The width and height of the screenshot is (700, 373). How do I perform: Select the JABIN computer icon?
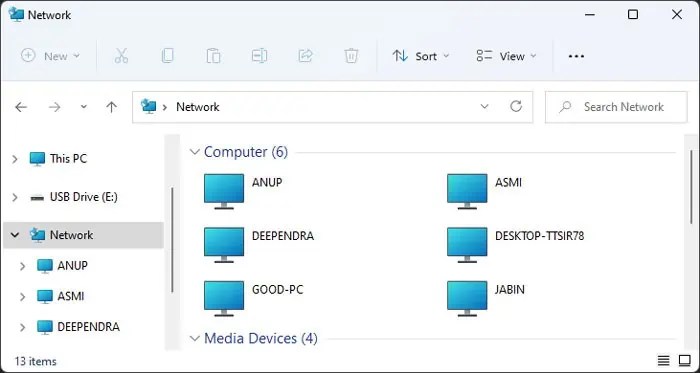point(467,298)
